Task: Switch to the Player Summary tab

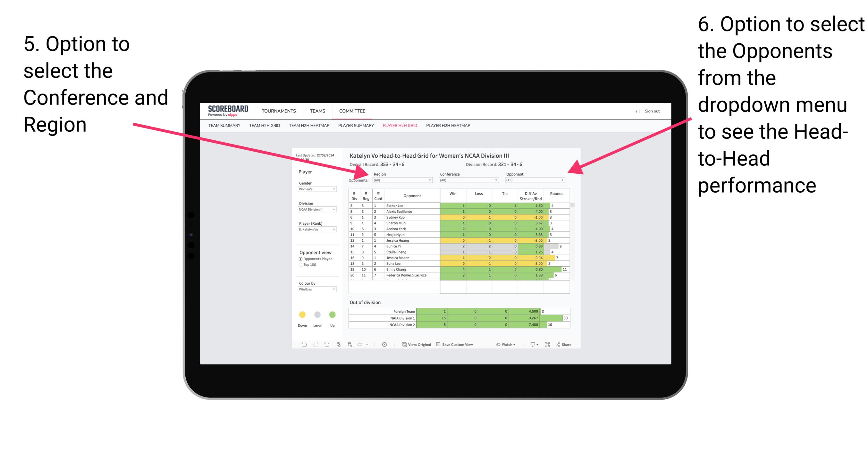Action: [x=356, y=127]
